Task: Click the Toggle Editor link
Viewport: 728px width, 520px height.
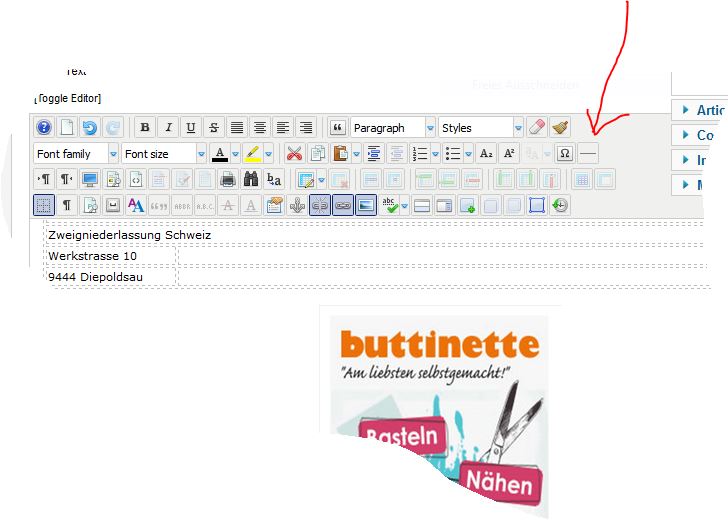Action: 68,98
